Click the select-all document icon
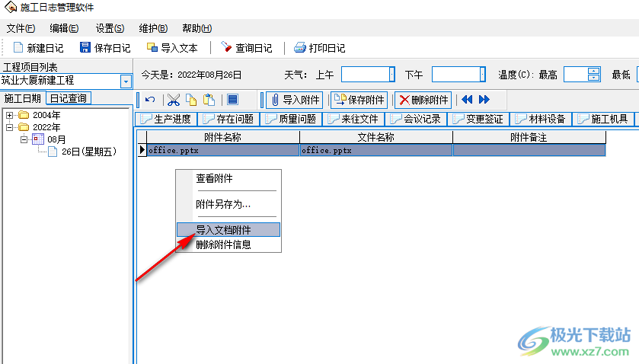Viewport: 639px width, 364px height. [x=233, y=100]
